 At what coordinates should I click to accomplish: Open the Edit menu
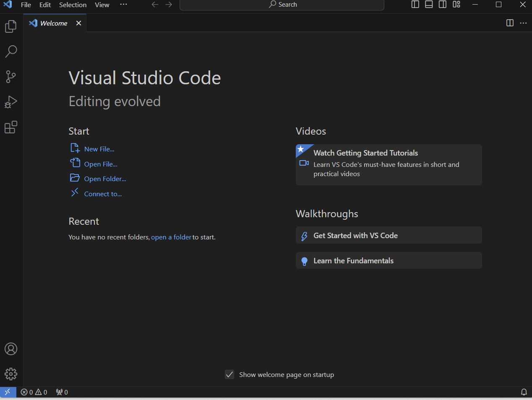click(45, 5)
